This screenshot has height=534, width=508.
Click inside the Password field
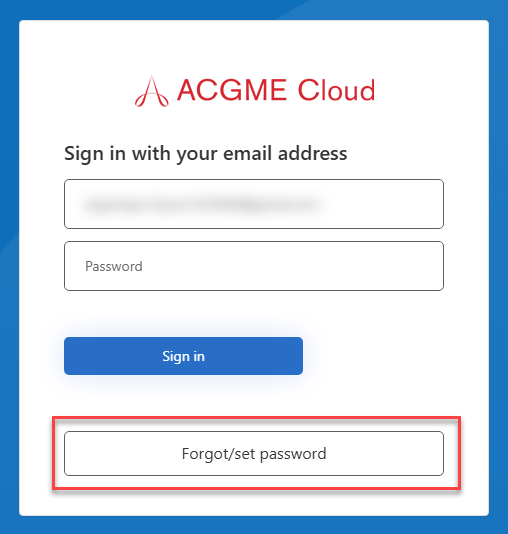click(x=254, y=266)
